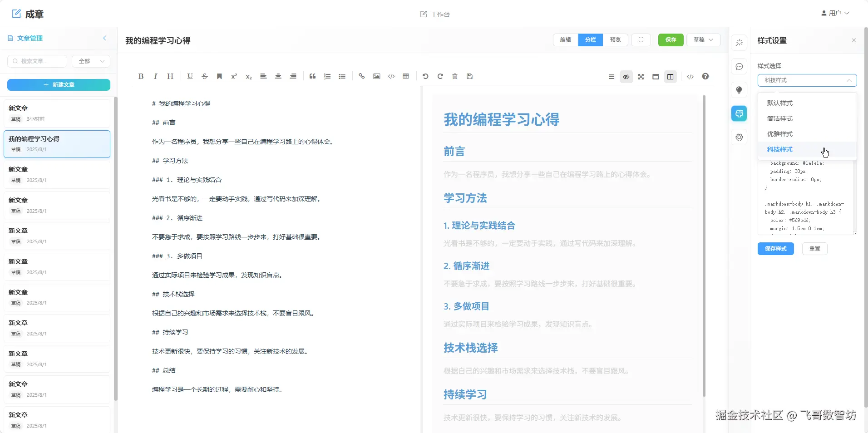Toggle fullscreen with the expand button
868x433 pixels.
click(x=641, y=40)
